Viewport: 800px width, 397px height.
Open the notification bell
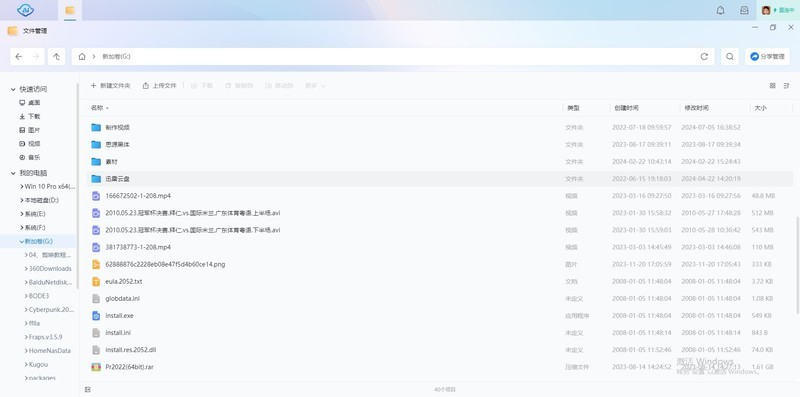720,10
